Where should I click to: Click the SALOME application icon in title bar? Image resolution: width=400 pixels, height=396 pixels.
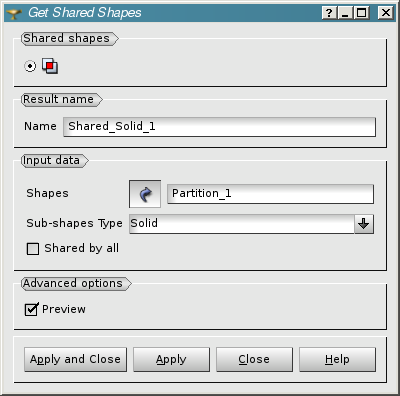(x=14, y=13)
